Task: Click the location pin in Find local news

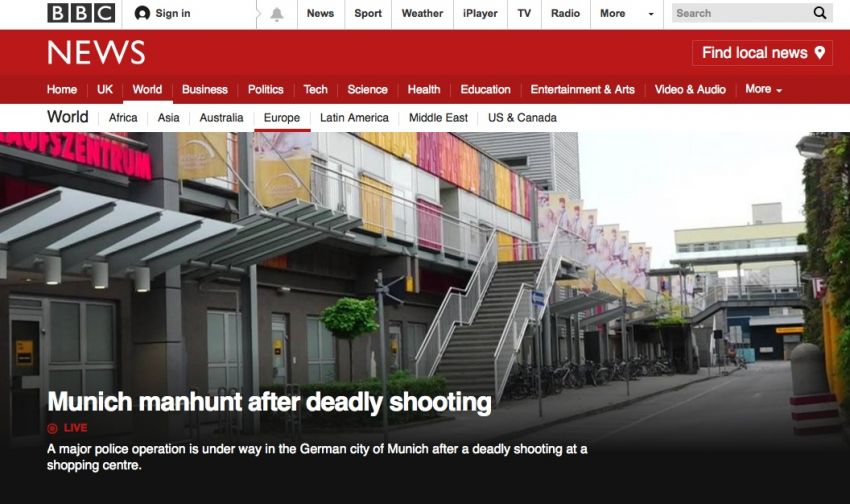Action: (x=820, y=53)
